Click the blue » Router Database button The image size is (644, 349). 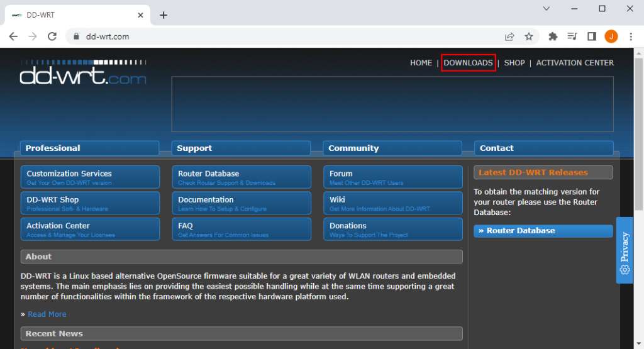coord(543,231)
